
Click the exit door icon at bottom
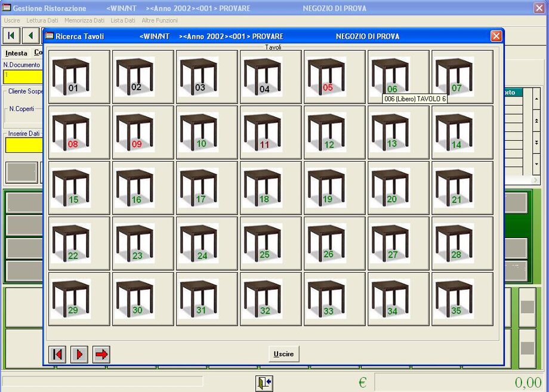point(264,383)
